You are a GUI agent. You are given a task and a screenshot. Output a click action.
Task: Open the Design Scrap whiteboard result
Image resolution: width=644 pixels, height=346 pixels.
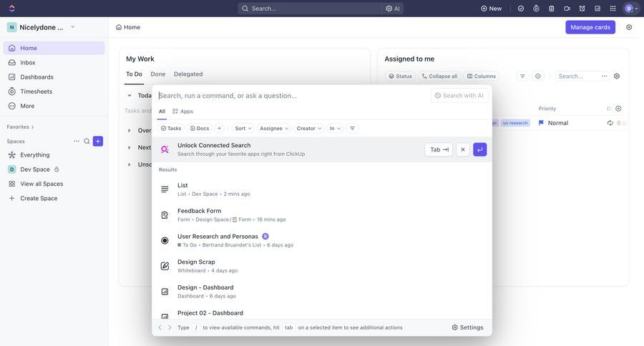[321, 266]
